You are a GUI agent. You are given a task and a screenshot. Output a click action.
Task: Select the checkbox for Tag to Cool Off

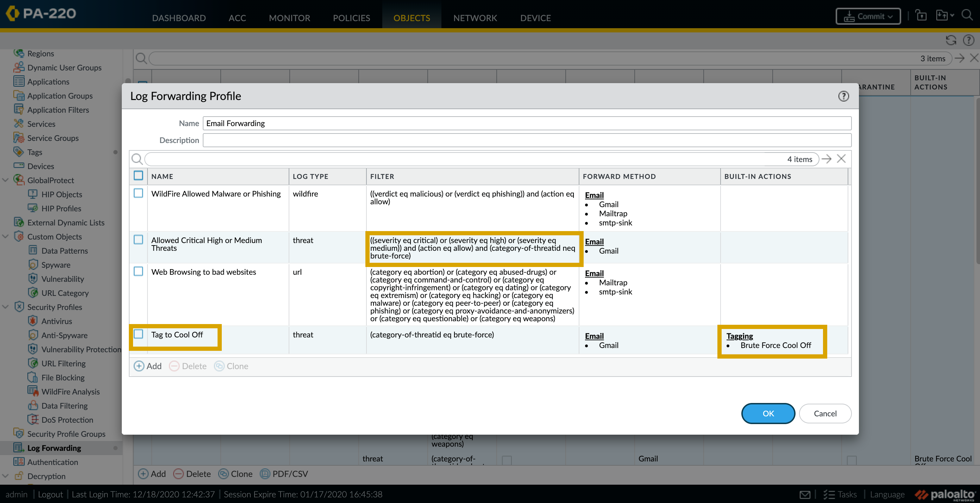tap(138, 334)
